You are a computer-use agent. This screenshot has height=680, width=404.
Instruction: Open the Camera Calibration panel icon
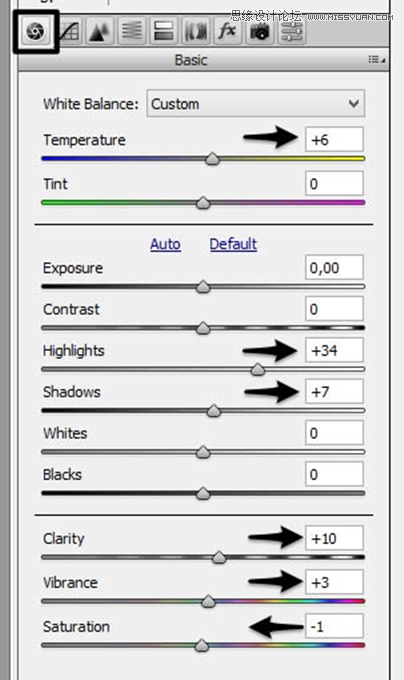[x=259, y=32]
